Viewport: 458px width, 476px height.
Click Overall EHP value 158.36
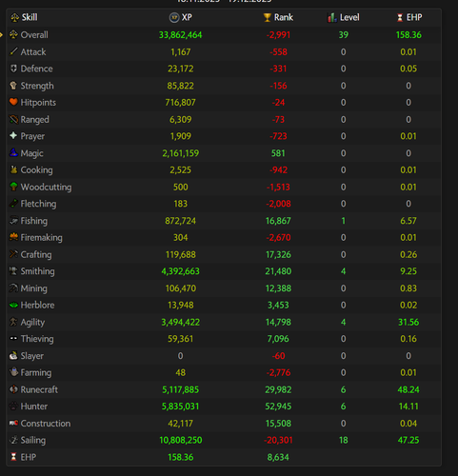(408, 35)
